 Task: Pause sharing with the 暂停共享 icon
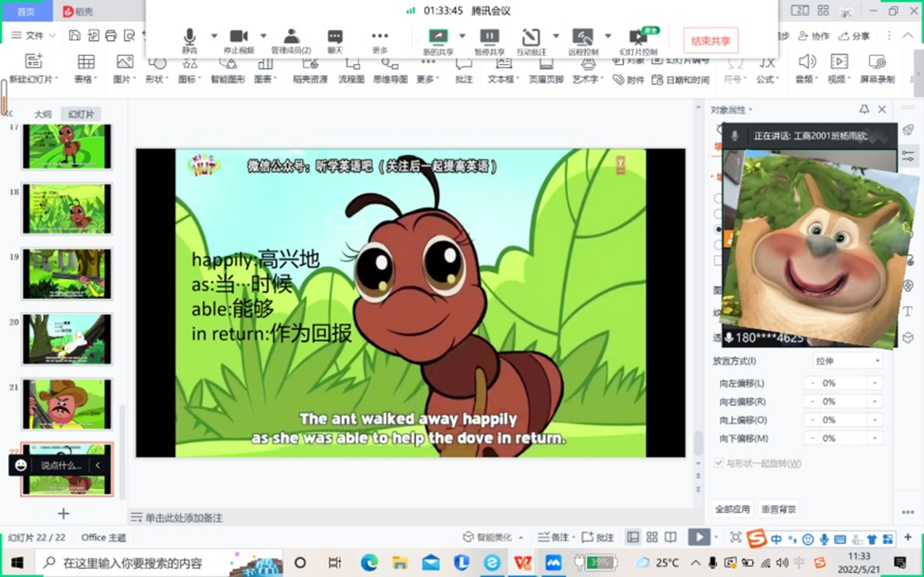489,37
